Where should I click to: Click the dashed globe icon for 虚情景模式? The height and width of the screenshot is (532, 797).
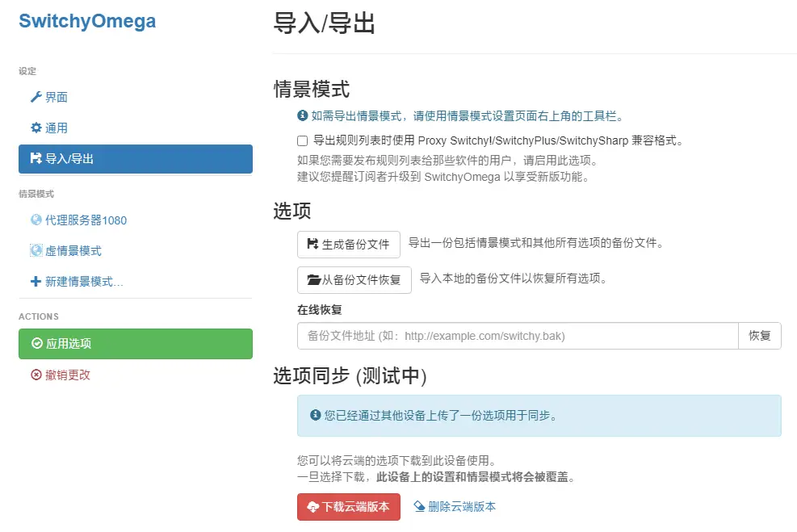[36, 251]
